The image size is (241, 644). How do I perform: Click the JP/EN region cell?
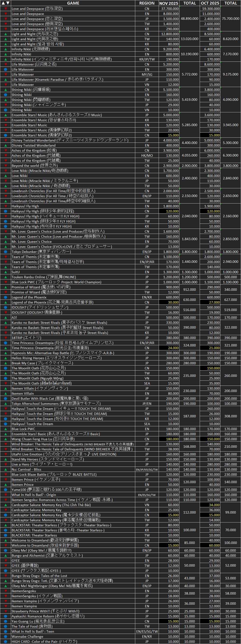coord(147,404)
